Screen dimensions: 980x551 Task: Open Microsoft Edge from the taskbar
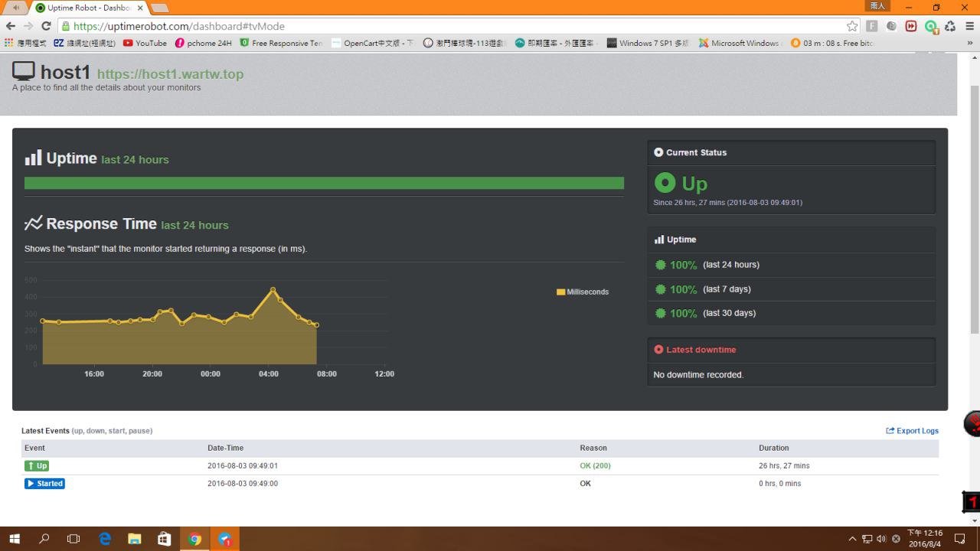click(x=105, y=539)
